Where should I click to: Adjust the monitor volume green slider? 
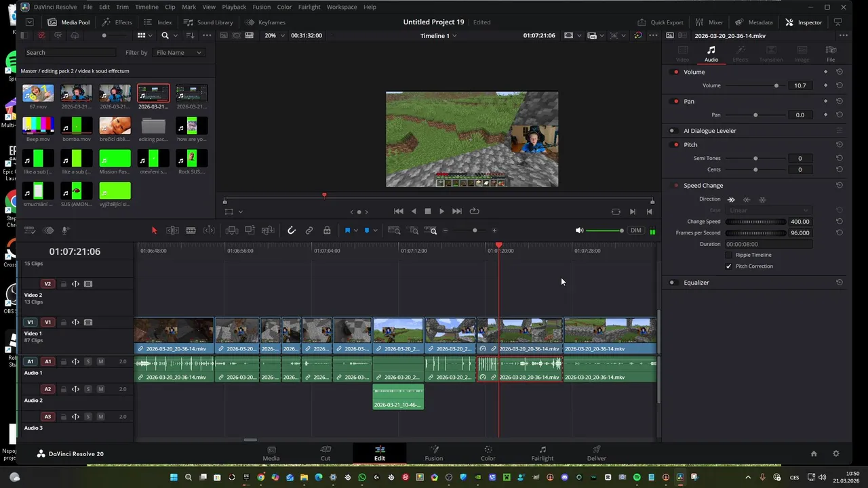click(x=604, y=230)
